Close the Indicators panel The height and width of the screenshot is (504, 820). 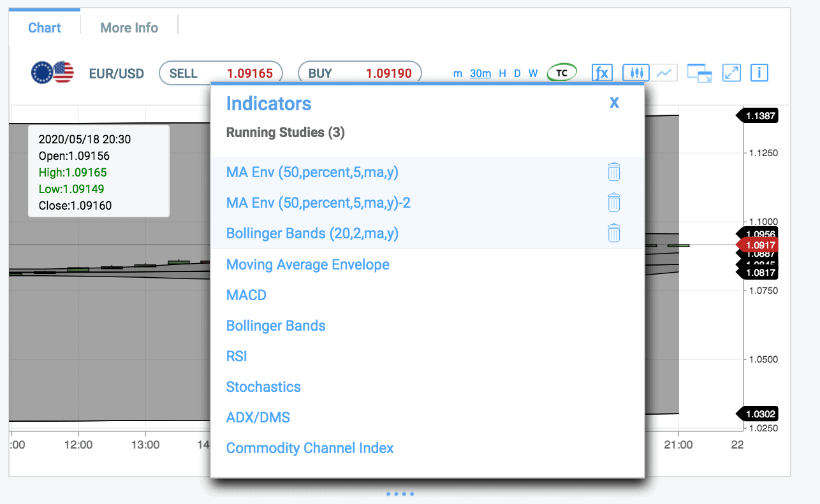point(614,103)
